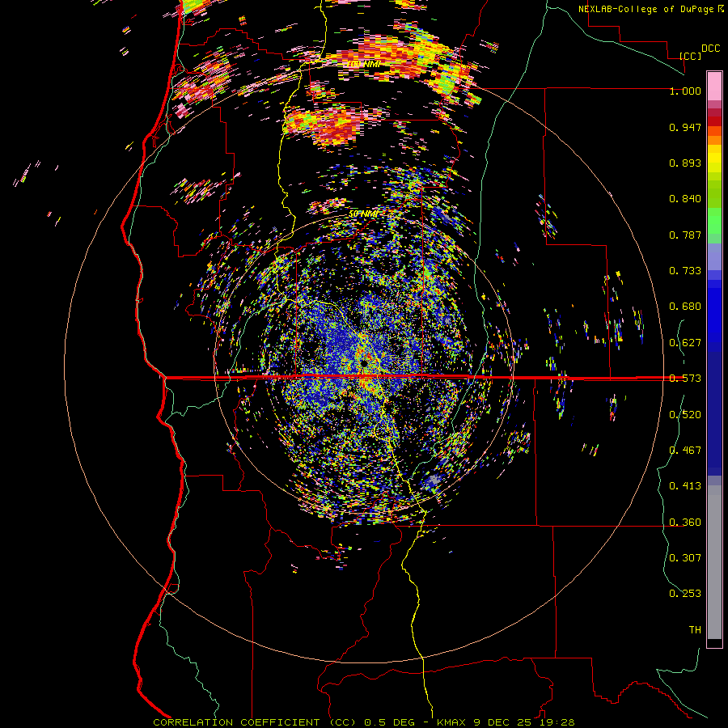This screenshot has height=728, width=728.
Task: Click the 1.000 scale value
Action: (685, 91)
